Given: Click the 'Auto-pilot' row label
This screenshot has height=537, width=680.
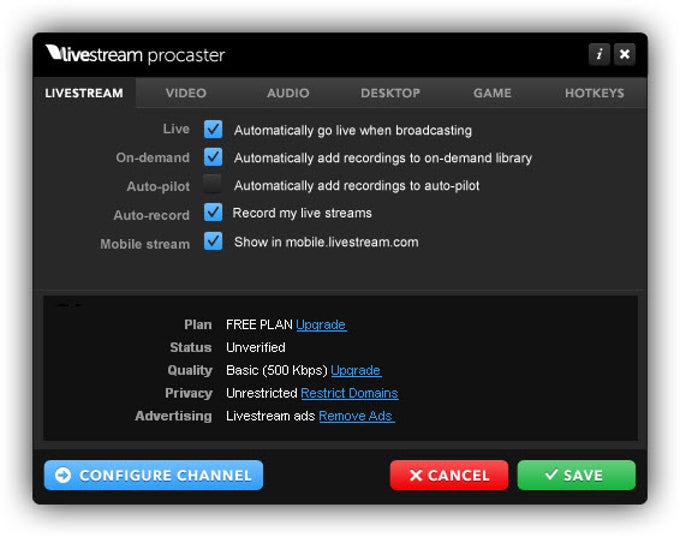Looking at the screenshot, I should [x=158, y=187].
